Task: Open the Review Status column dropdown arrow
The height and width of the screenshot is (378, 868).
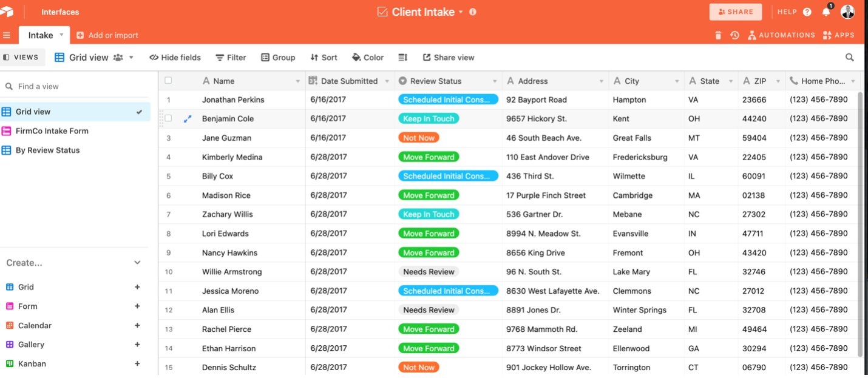Action: [x=495, y=81]
